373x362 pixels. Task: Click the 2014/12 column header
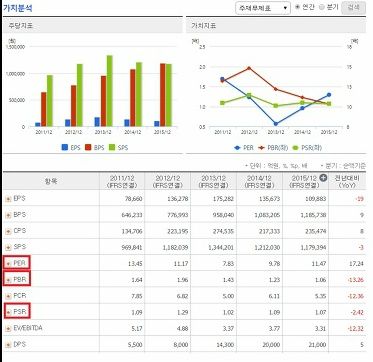[x=259, y=181]
